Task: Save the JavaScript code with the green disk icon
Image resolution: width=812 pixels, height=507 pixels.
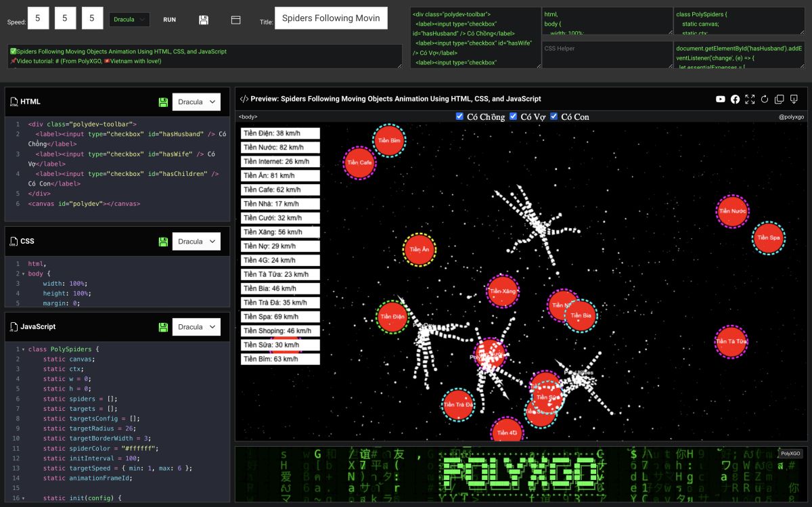Action: pyautogui.click(x=163, y=327)
